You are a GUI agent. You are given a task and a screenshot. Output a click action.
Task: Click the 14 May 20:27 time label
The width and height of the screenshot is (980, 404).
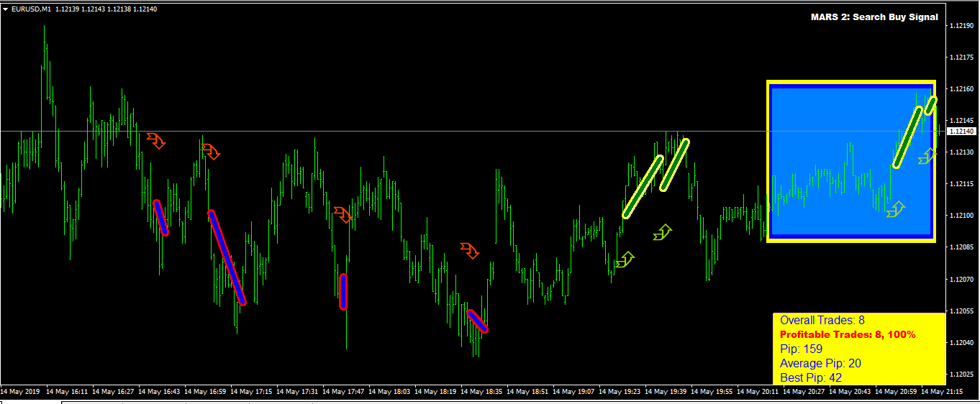click(x=804, y=392)
